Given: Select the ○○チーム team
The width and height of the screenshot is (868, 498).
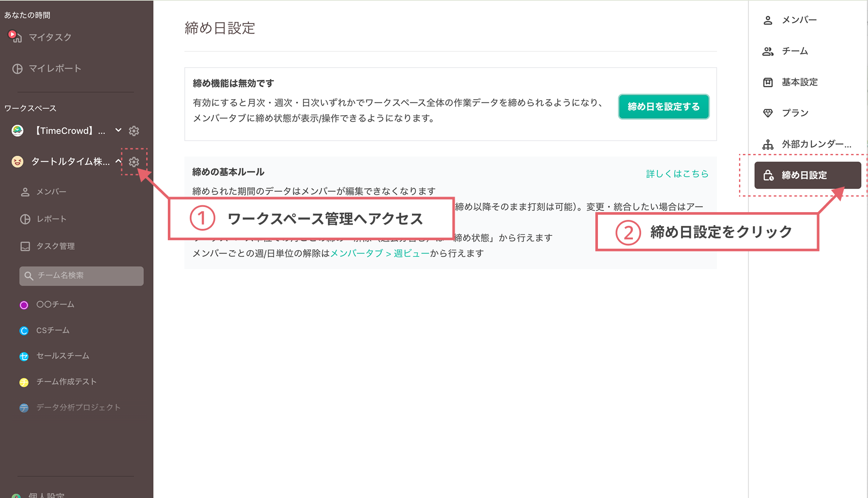Looking at the screenshot, I should (x=55, y=304).
